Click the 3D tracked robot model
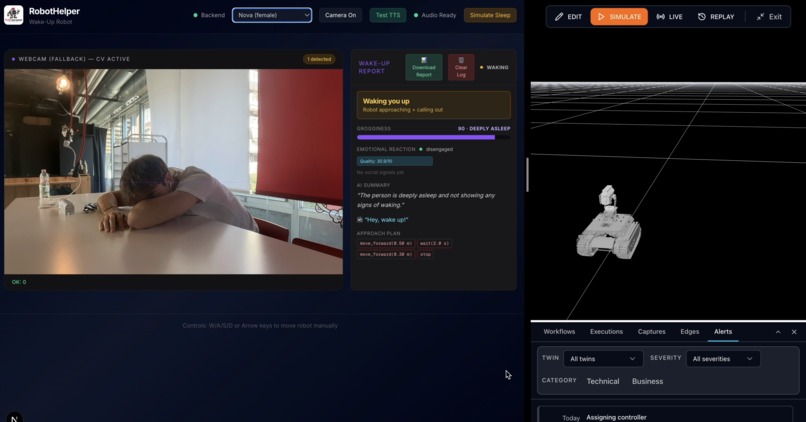The image size is (806, 422). click(x=609, y=222)
